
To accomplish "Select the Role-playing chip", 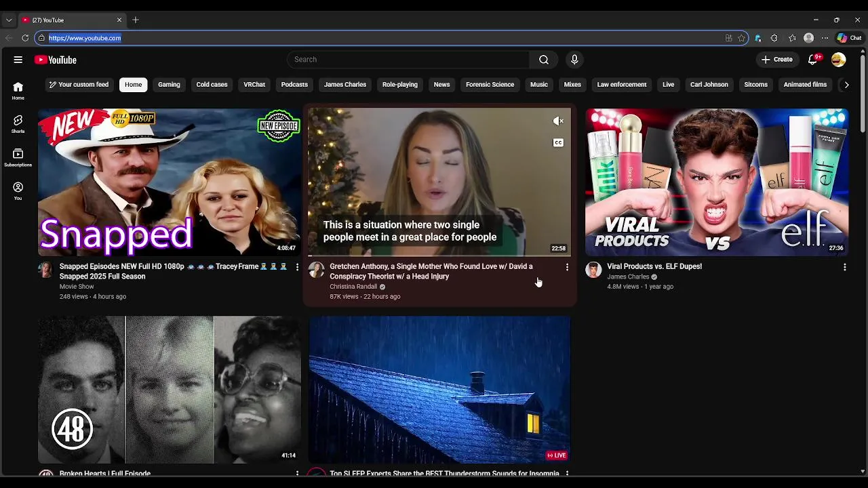I will (x=400, y=85).
